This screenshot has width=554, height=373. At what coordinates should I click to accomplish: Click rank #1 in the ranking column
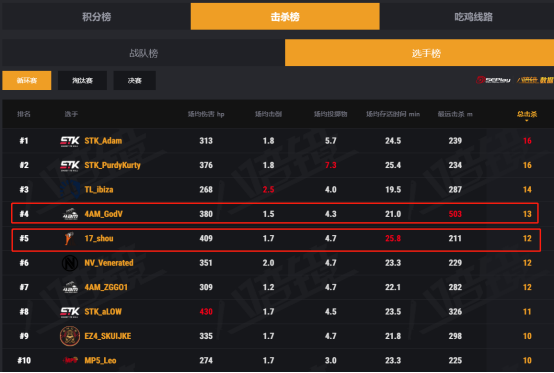pos(24,141)
